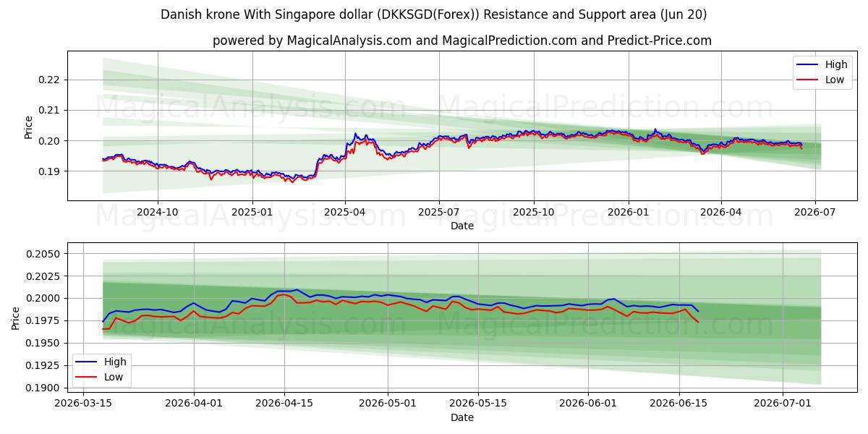
Task: Click the 2026-04 date tick label
Action: click(x=721, y=212)
